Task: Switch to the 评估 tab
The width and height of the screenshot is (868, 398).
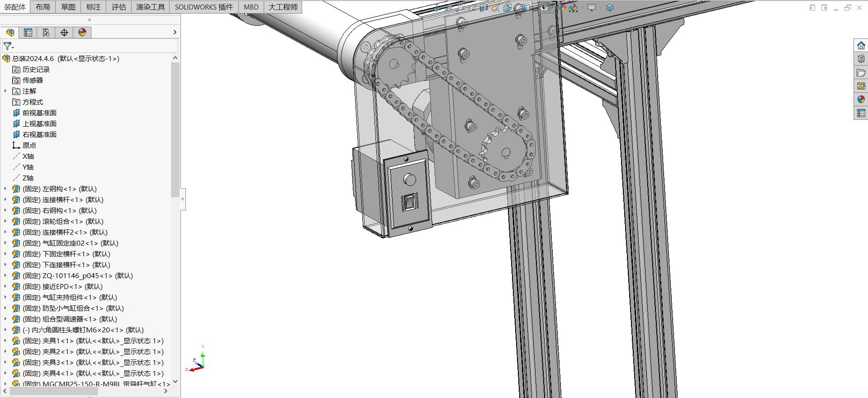Action: 119,7
